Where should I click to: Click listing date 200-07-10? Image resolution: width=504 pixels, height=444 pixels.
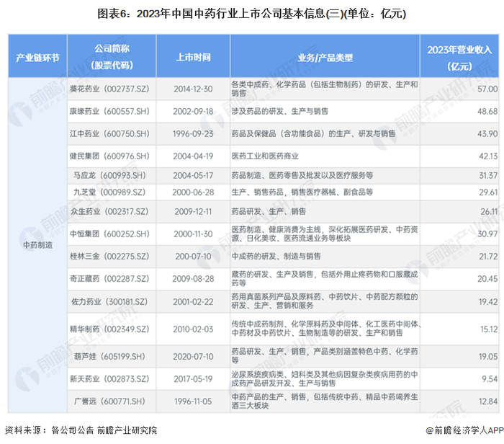click(x=193, y=256)
